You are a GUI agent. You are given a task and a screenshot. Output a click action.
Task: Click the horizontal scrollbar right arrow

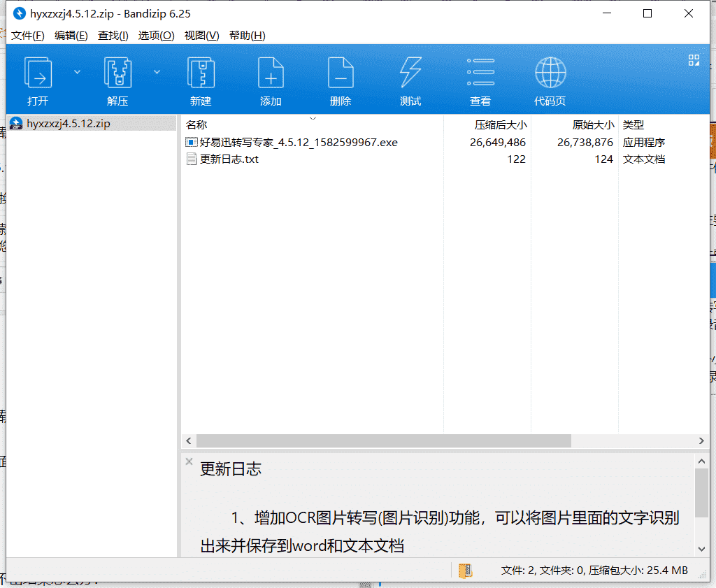coord(701,441)
